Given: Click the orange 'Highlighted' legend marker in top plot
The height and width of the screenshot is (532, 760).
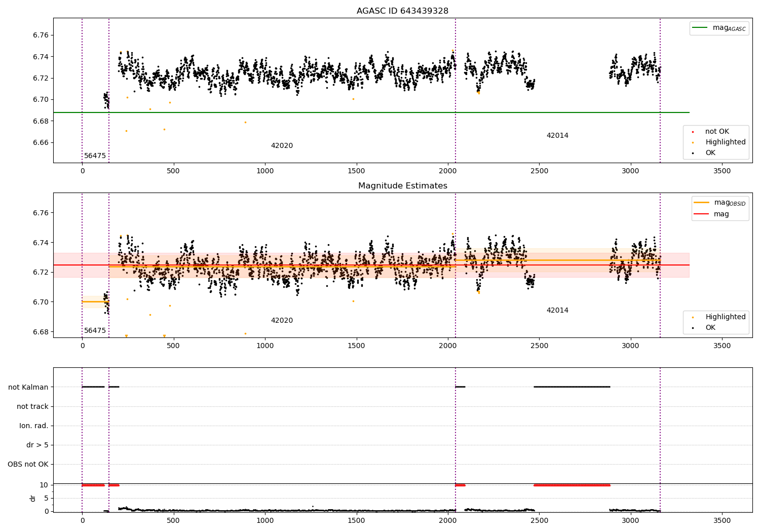Looking at the screenshot, I should tap(693, 142).
